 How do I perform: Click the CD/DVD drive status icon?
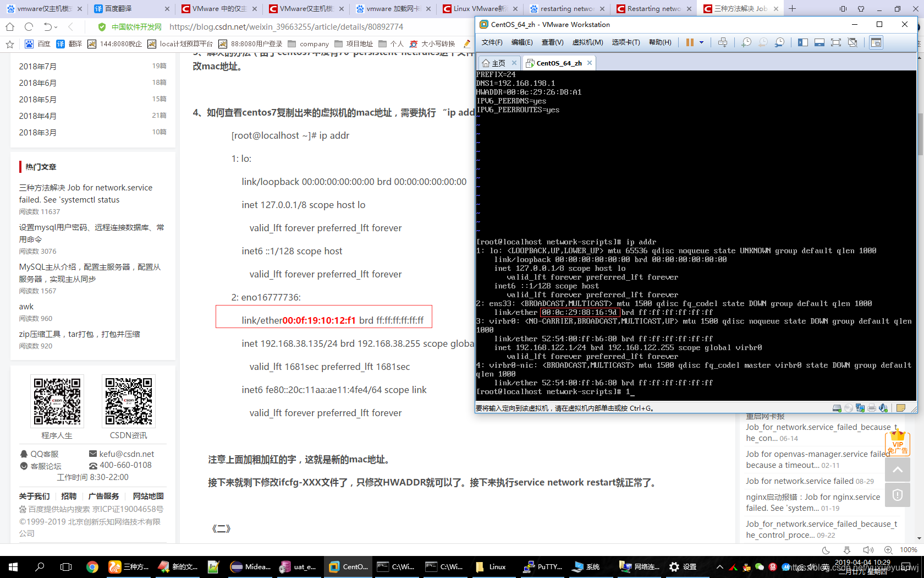[849, 408]
